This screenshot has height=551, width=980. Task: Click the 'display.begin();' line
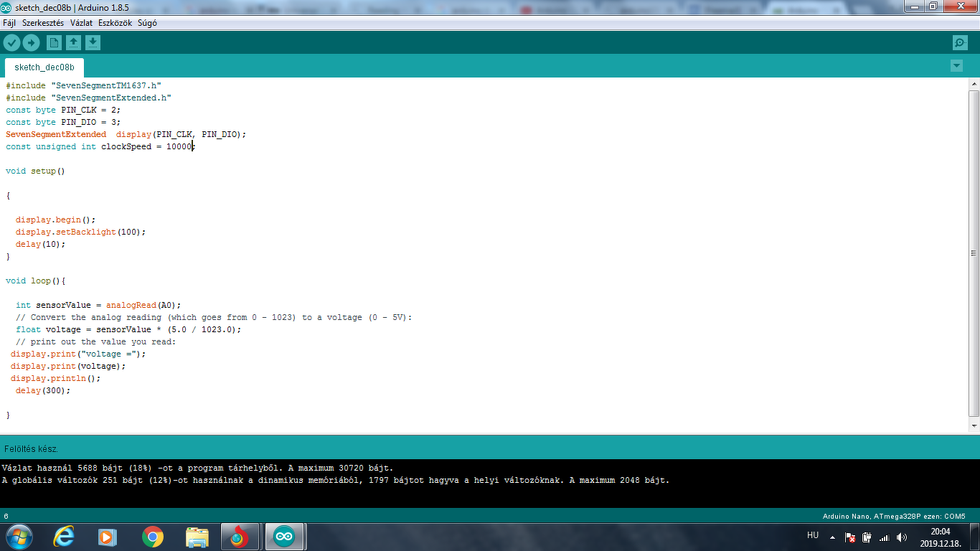tap(55, 220)
